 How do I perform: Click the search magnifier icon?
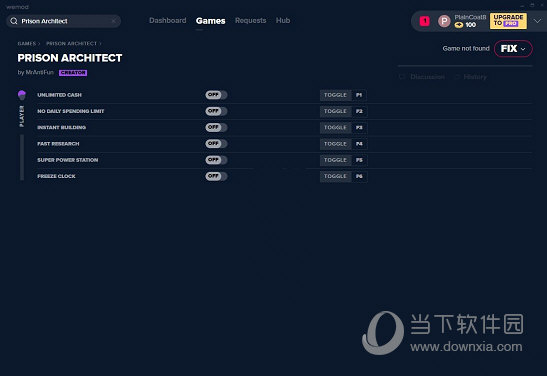14,21
